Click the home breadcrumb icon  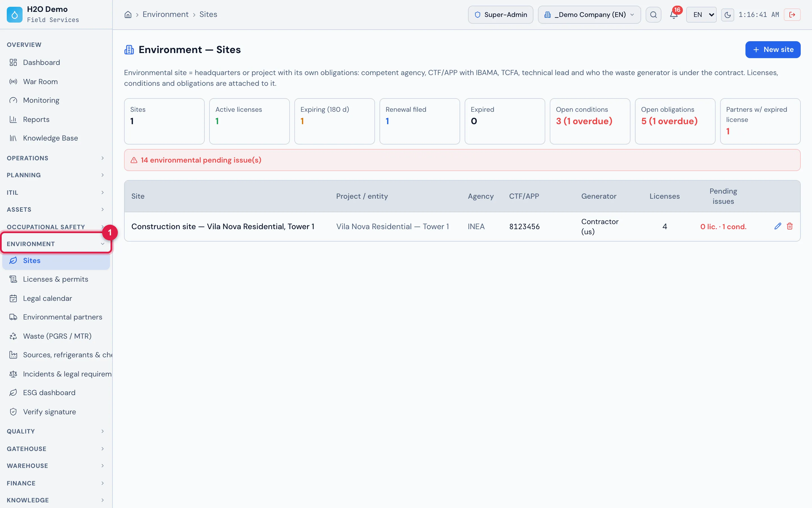128,14
